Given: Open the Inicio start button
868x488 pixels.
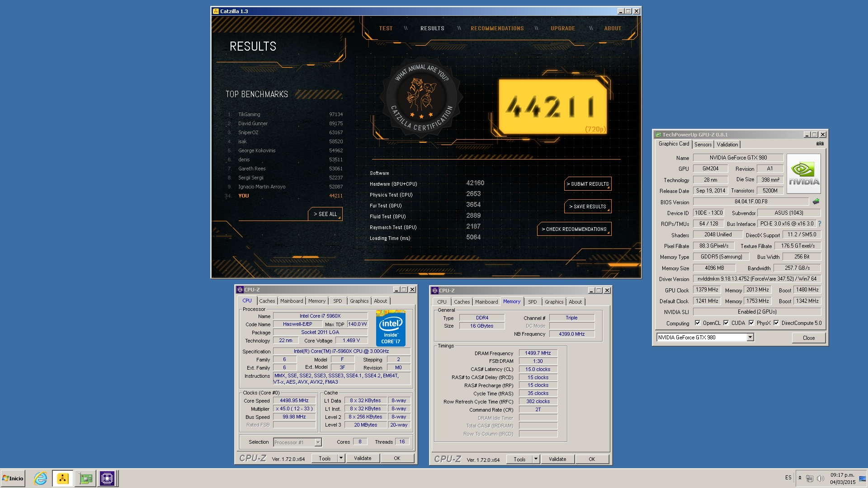Looking at the screenshot, I should coord(13,478).
